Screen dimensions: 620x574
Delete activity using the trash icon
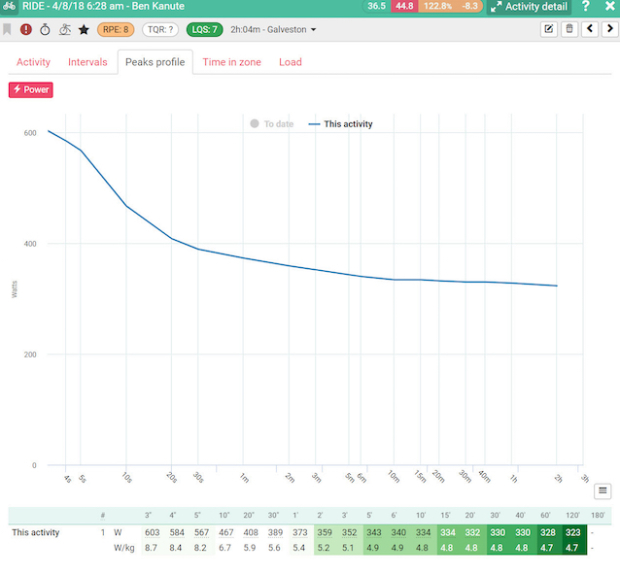[569, 29]
